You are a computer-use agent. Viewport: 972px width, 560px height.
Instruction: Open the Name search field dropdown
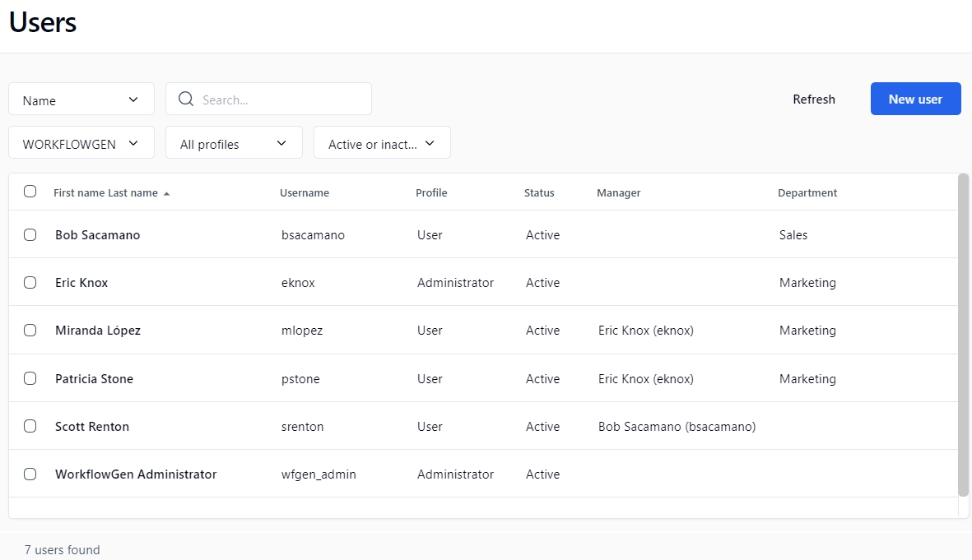(x=81, y=100)
